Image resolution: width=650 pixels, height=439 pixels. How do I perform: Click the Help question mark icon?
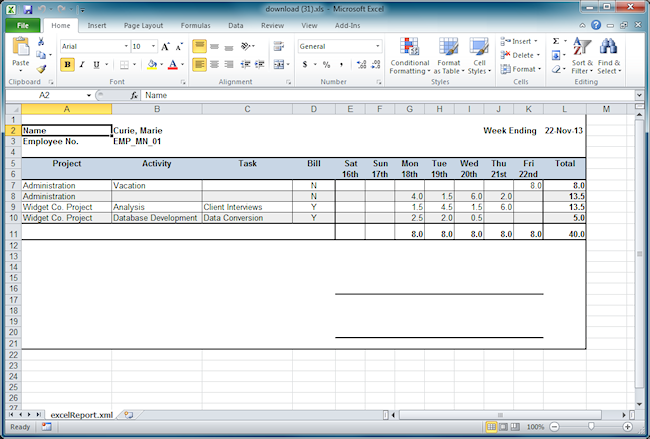point(596,25)
